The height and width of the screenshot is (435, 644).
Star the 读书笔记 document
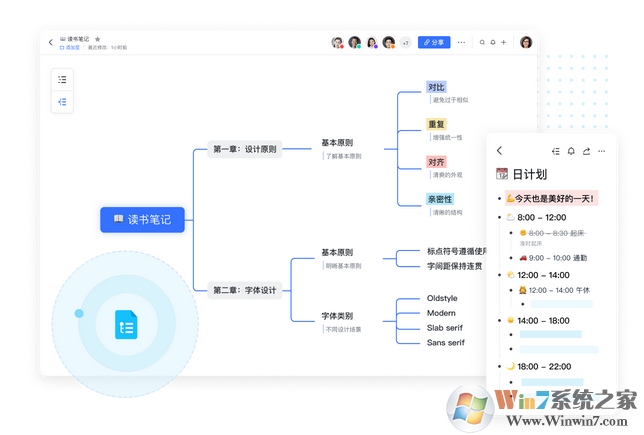(x=97, y=39)
